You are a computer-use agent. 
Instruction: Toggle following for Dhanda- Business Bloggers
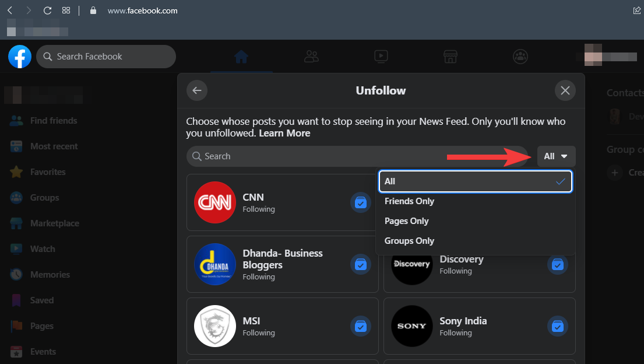(x=361, y=264)
